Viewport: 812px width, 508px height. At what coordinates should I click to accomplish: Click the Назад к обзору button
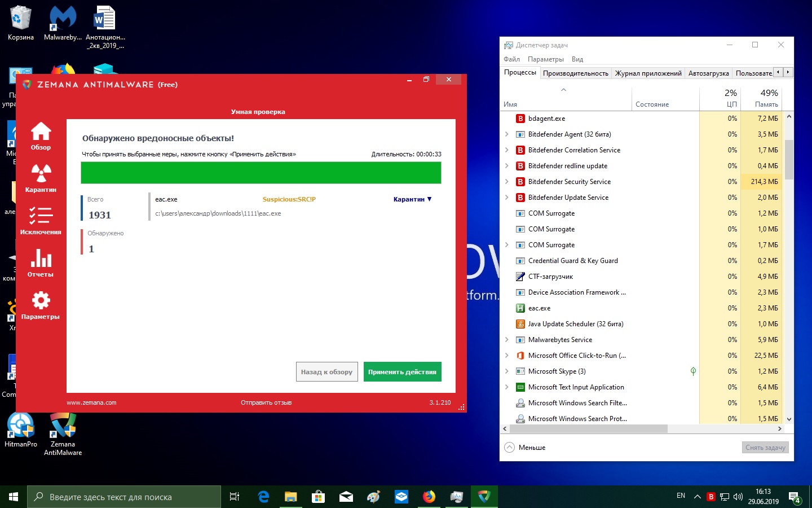[x=326, y=372]
